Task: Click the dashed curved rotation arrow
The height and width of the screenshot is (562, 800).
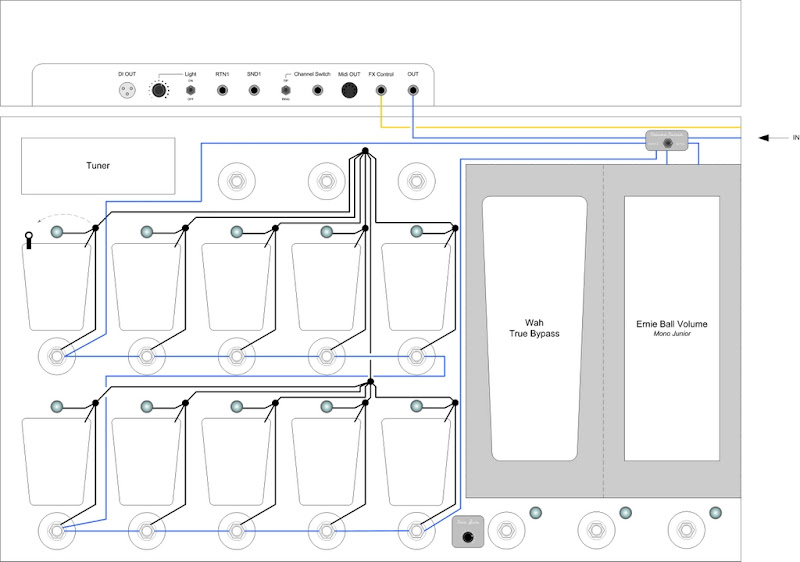Action: click(x=65, y=218)
